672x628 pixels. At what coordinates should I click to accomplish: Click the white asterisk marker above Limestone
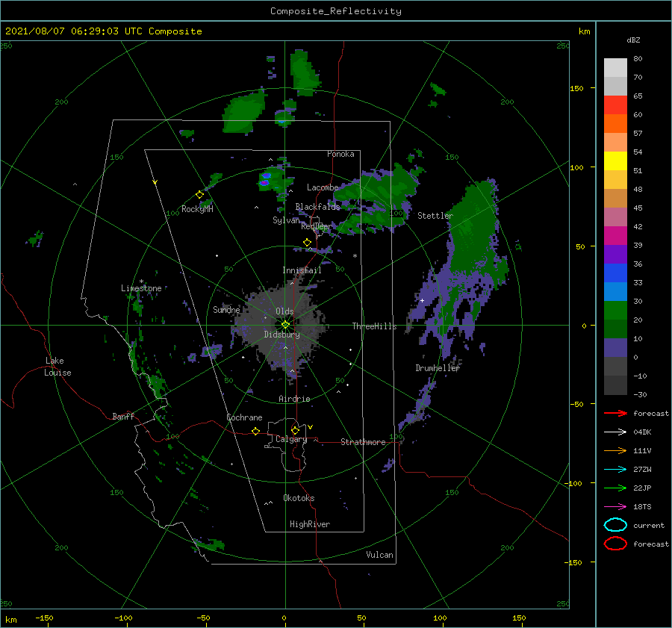(141, 282)
